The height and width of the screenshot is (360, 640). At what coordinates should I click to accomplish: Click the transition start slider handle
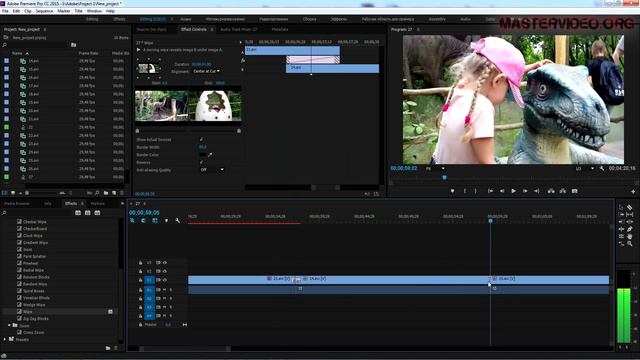tap(138, 131)
